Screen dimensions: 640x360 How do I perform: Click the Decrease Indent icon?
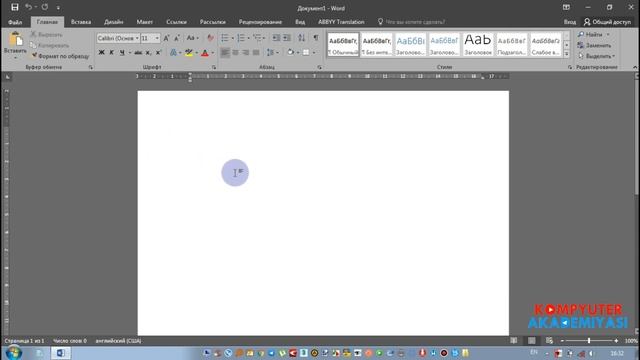[x=276, y=38]
